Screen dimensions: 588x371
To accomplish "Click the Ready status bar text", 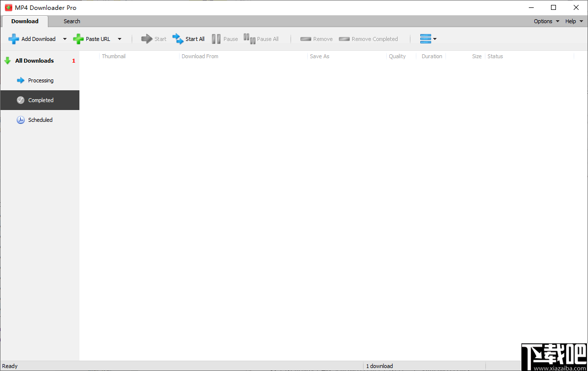I will (x=10, y=366).
